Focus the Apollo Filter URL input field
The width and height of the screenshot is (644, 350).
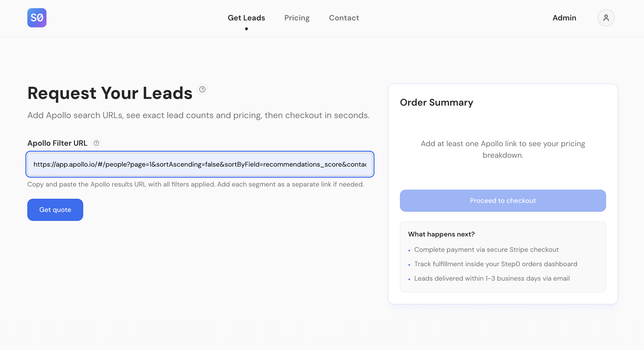click(200, 164)
